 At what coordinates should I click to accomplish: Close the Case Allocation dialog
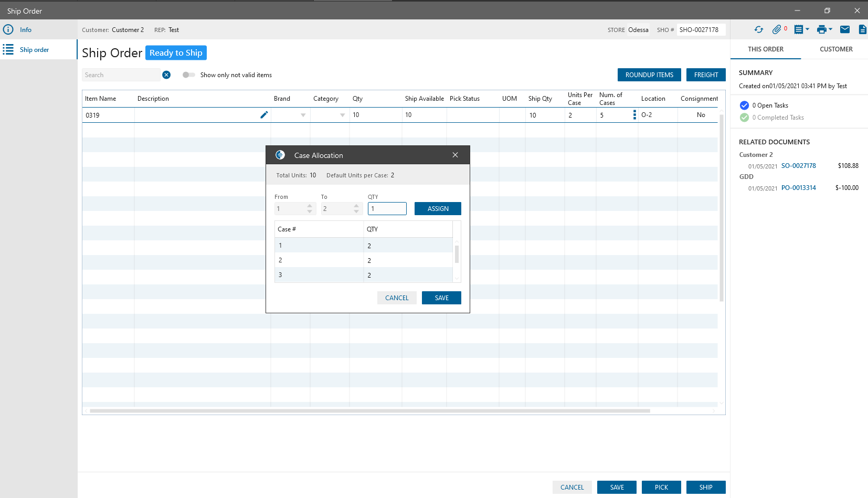pyautogui.click(x=455, y=155)
